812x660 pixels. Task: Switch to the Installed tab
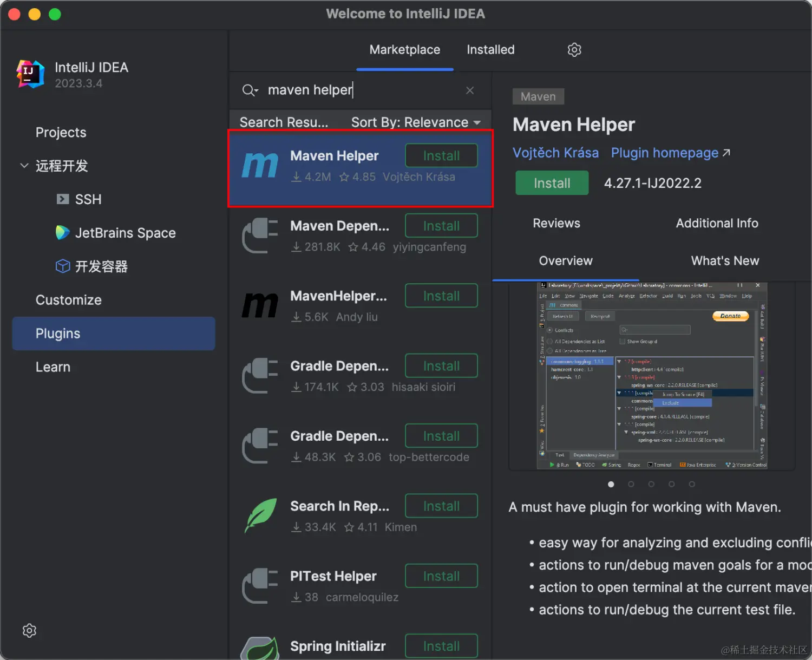point(491,50)
